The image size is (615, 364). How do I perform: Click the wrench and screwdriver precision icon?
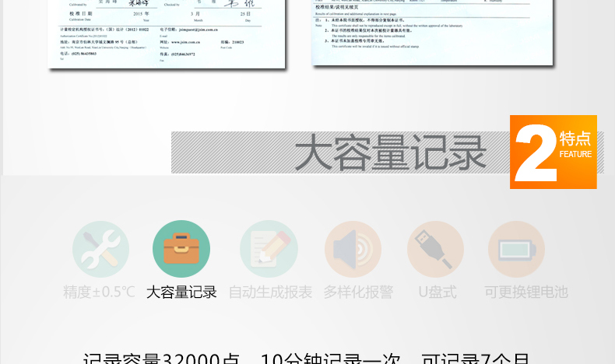[x=100, y=249]
